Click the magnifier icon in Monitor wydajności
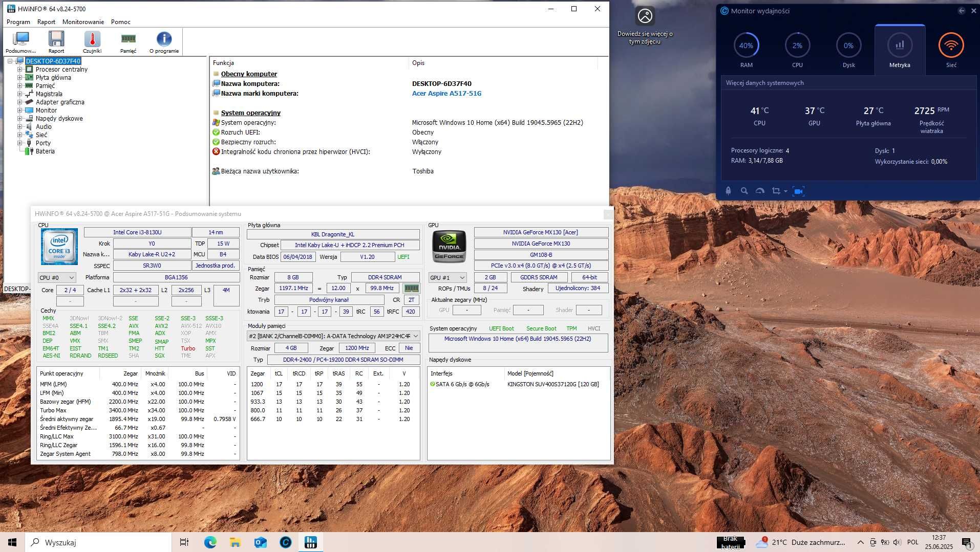 [x=744, y=191]
